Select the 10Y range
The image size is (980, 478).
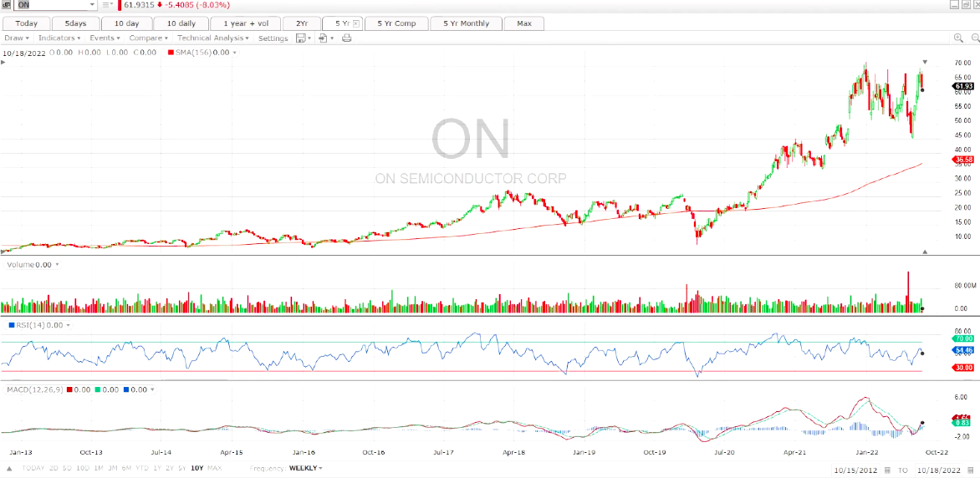pyautogui.click(x=197, y=468)
